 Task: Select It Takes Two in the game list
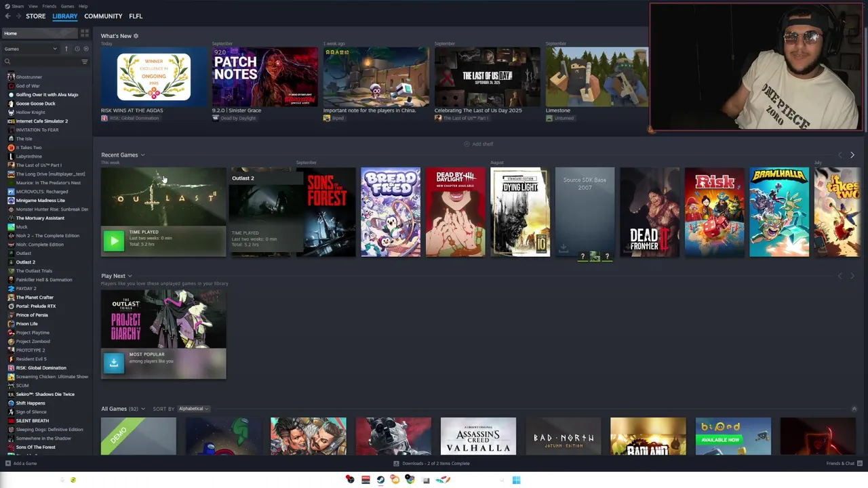(29, 147)
